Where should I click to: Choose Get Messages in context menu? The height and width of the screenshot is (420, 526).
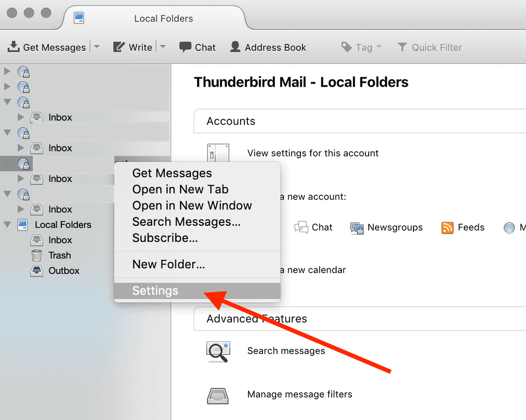(197, 173)
